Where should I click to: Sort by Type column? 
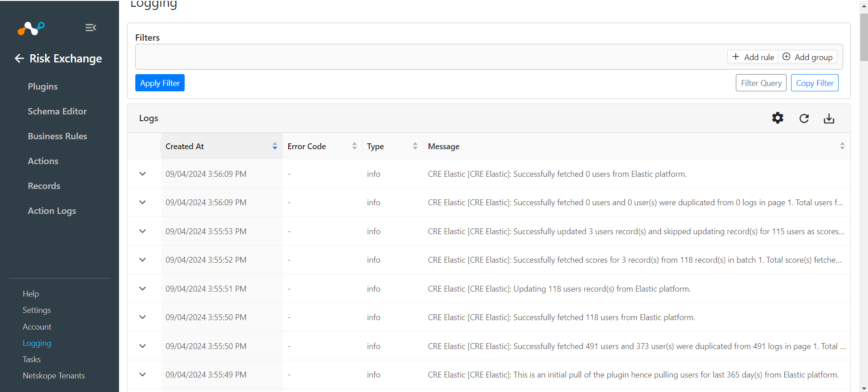pyautogui.click(x=415, y=146)
